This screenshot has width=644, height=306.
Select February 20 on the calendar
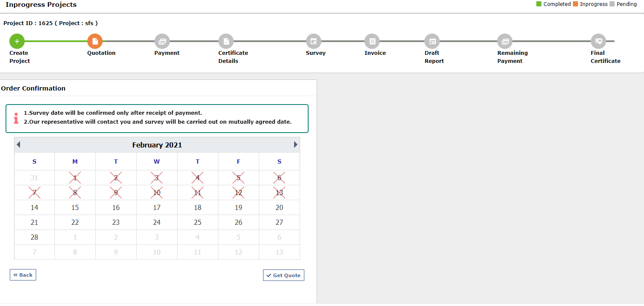click(279, 207)
